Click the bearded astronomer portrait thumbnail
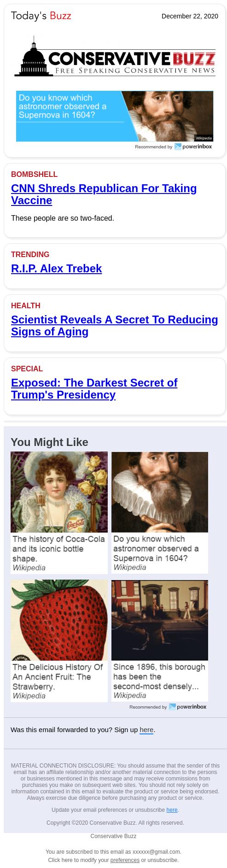 pyautogui.click(x=160, y=492)
